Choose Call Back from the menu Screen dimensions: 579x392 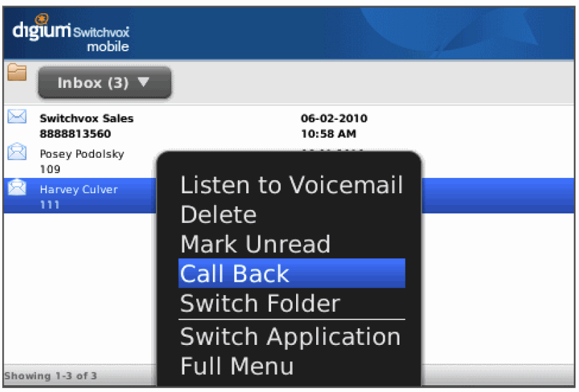pyautogui.click(x=292, y=274)
